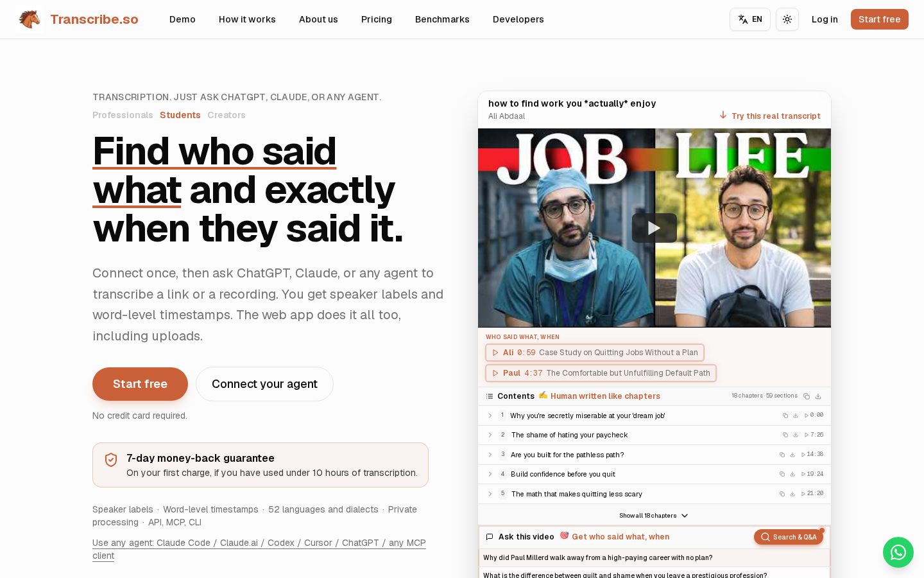Image resolution: width=924 pixels, height=578 pixels.
Task: Copy chapter 'Why you're secretly miserable'
Action: (785, 416)
